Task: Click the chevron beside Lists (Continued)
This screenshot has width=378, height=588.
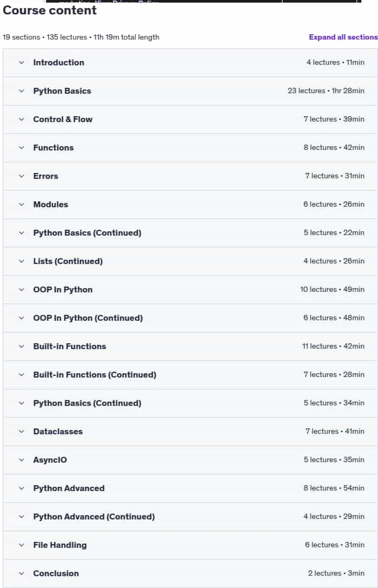Action: [21, 261]
